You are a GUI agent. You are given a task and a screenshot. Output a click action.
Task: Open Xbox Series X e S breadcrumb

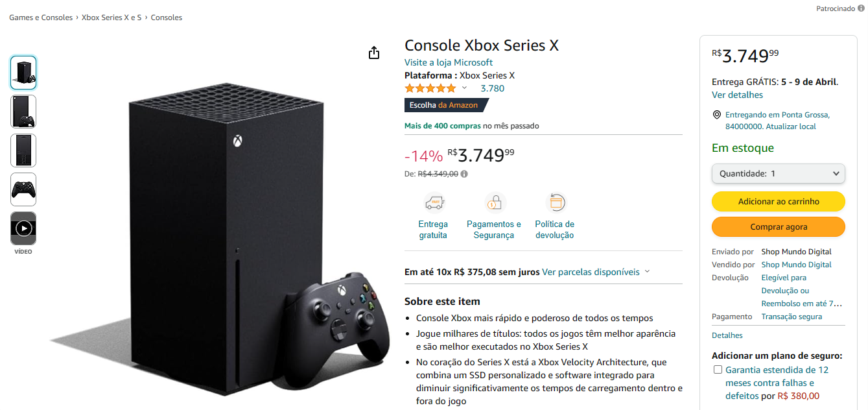[111, 18]
